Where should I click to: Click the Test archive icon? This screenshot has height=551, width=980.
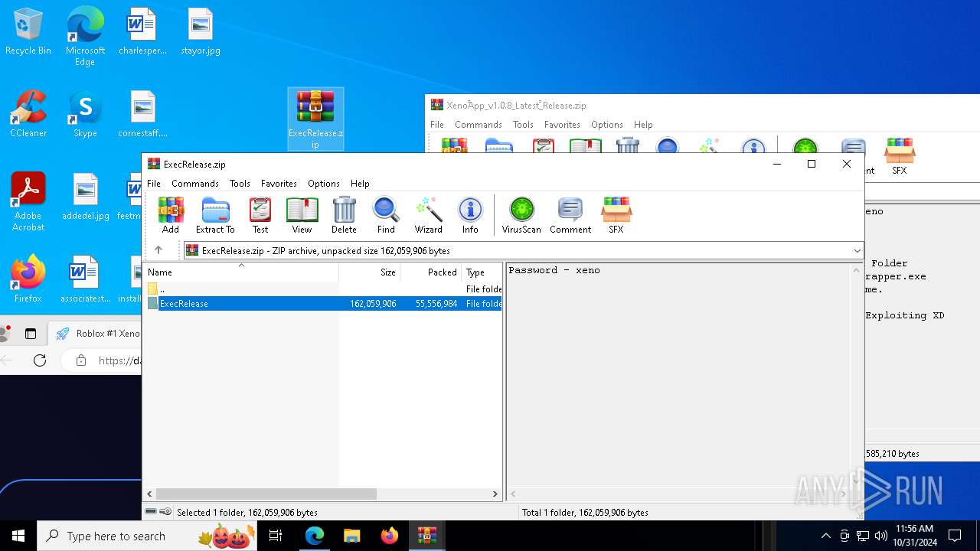[260, 215]
